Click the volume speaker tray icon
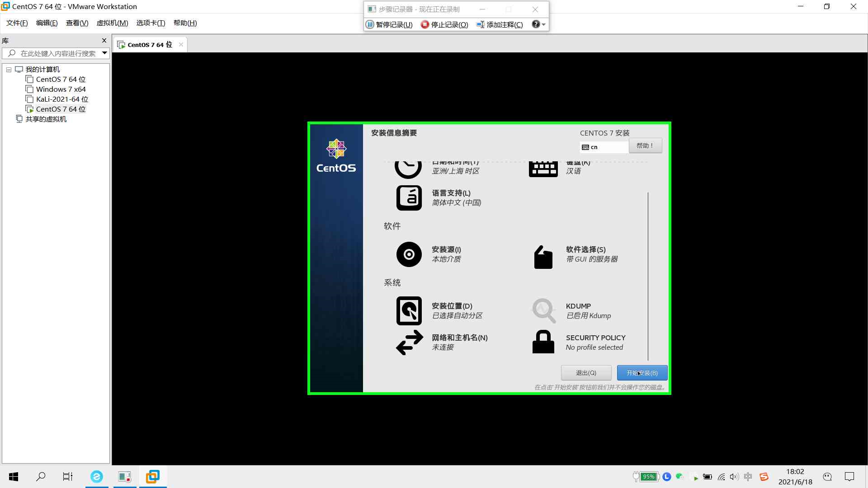This screenshot has width=868, height=488. [734, 477]
